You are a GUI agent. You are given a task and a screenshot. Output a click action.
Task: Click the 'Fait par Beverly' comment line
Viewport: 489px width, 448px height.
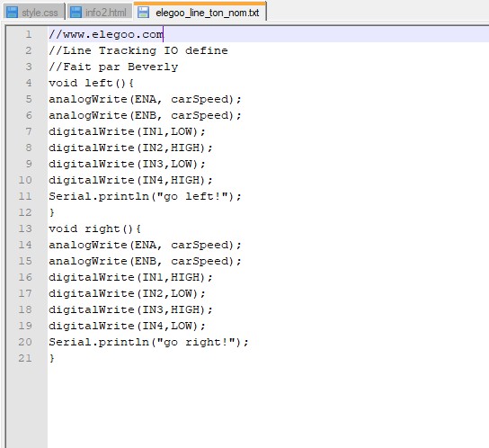113,67
